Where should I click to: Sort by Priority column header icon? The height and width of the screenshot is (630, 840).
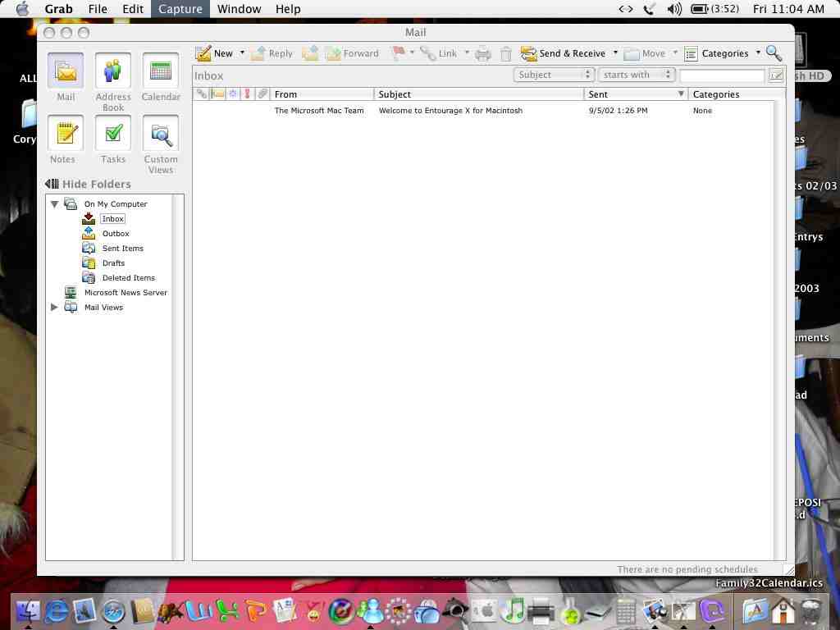tap(247, 94)
